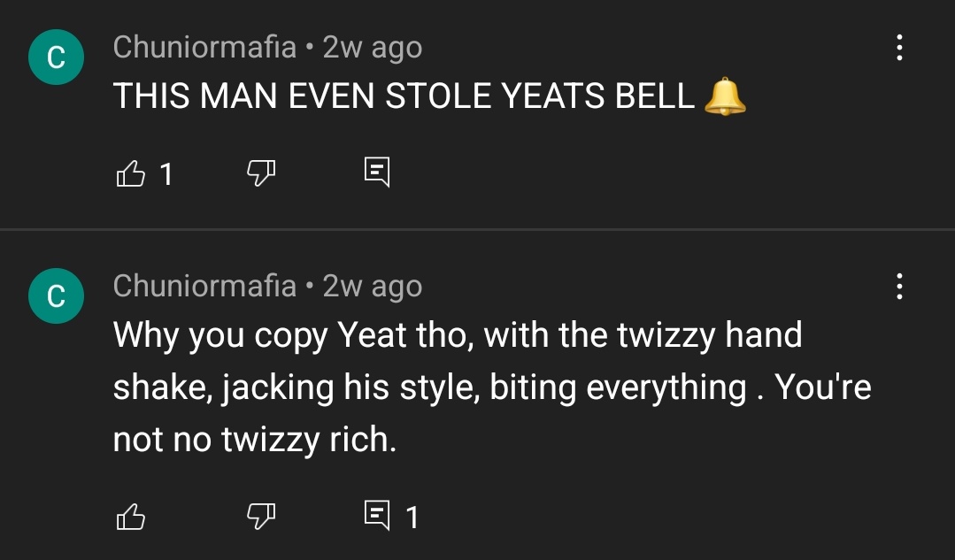The image size is (955, 560).
Task: Open Chuniormafia's profile from the "copy Yeat" comment
Action: (x=204, y=286)
